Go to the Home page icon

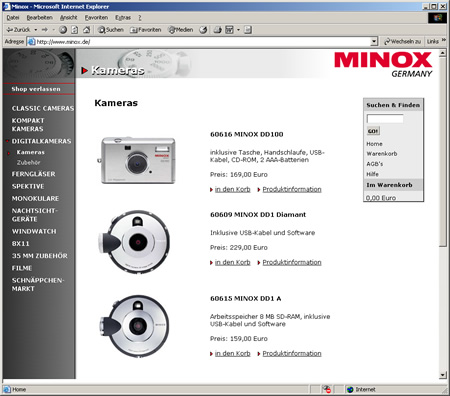pos(86,30)
